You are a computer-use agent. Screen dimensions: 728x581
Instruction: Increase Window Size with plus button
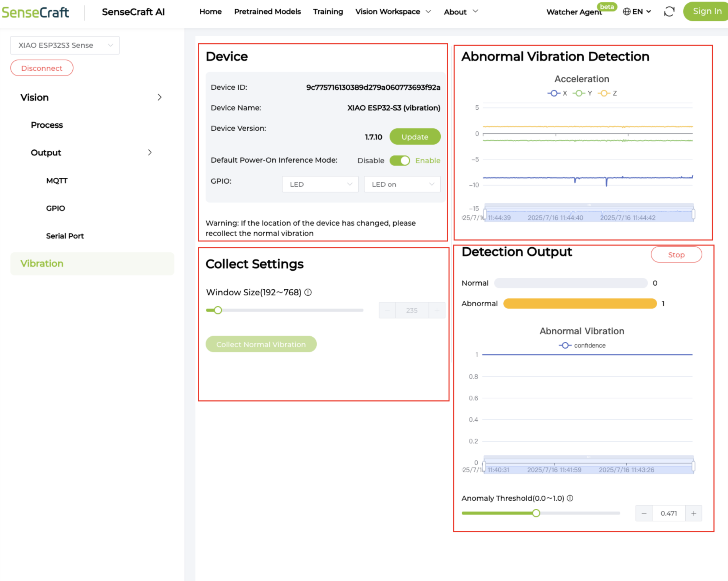pyautogui.click(x=437, y=310)
